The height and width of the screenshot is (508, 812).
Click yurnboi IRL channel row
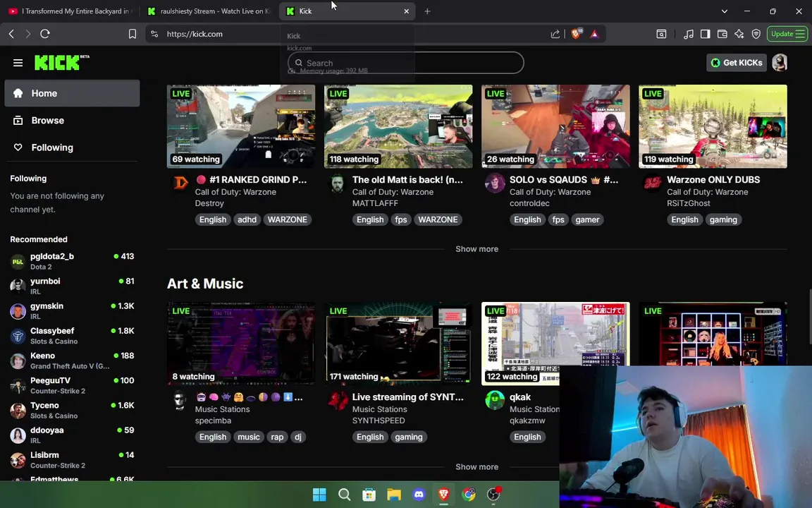tap(72, 286)
